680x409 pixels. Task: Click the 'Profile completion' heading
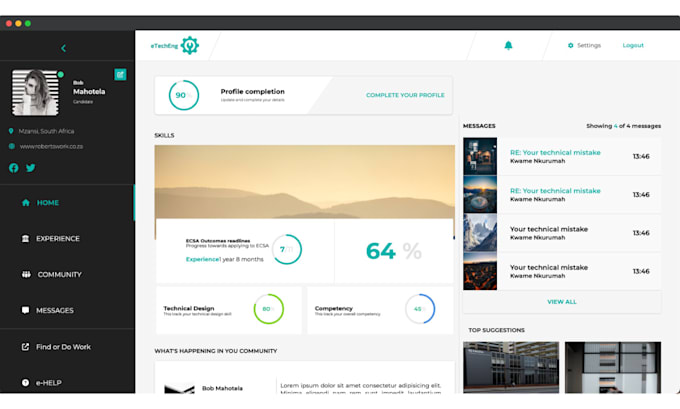coord(252,92)
